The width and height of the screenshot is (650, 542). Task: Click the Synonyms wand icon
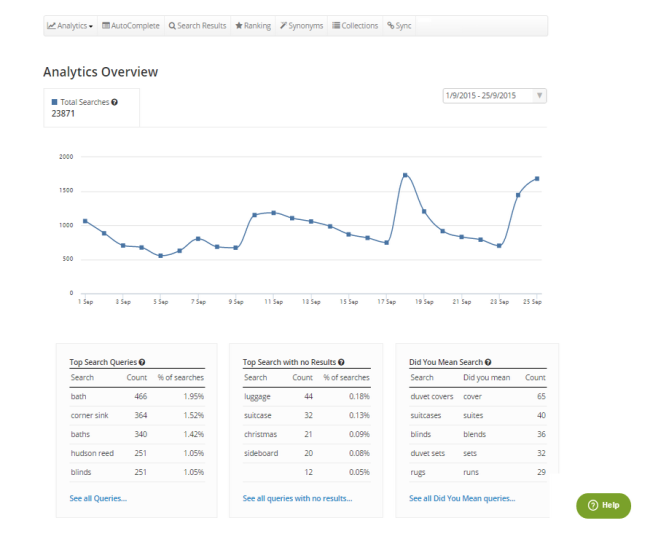point(283,26)
